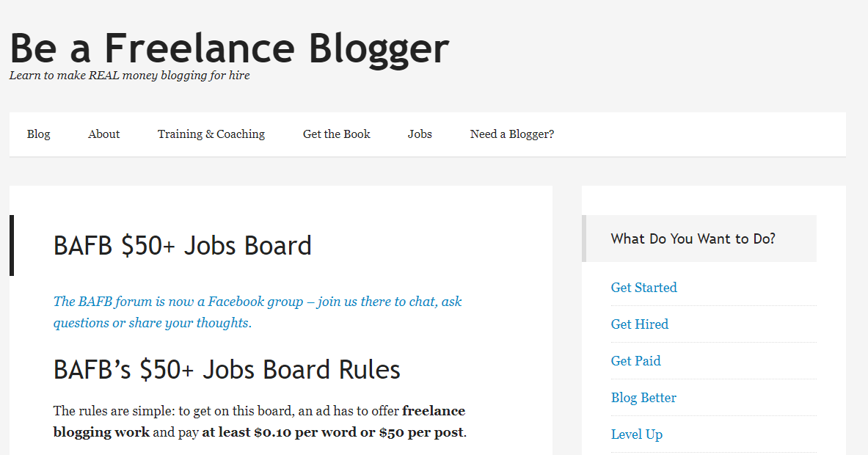
Task: Open the Get Hired link
Action: click(639, 324)
